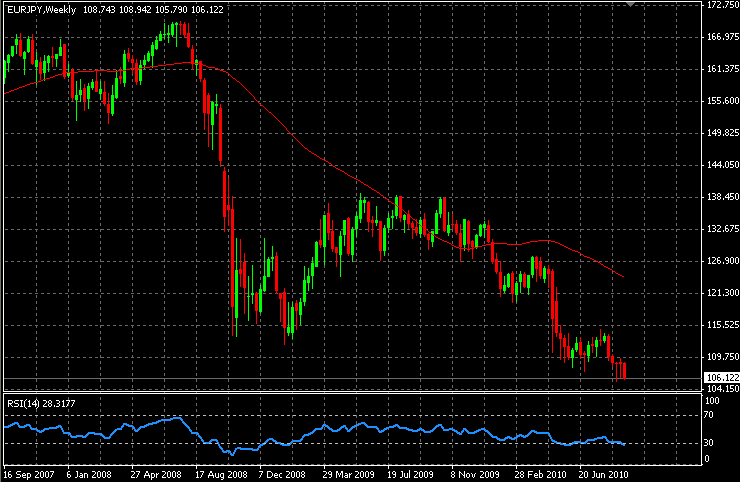Click the 155.600 price axis label
Viewport: 740px width, 482px height.
(x=723, y=101)
